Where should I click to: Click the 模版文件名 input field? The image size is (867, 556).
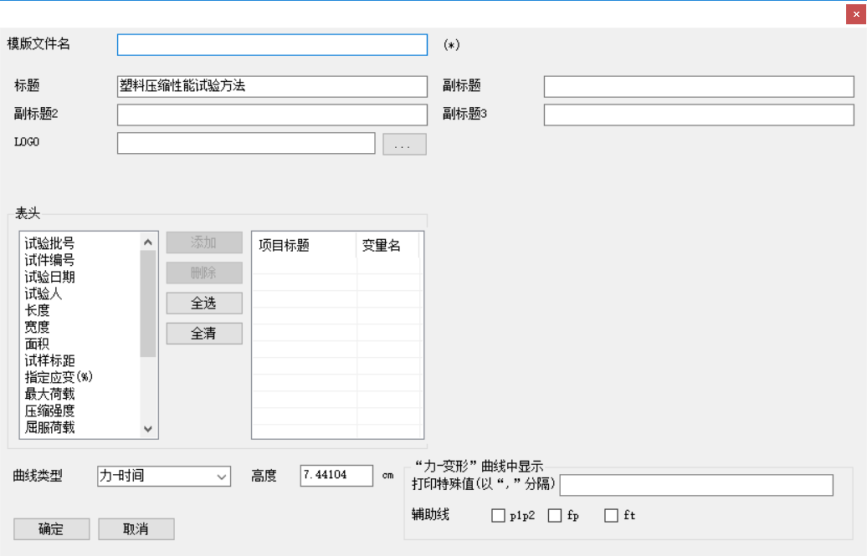coord(272,45)
